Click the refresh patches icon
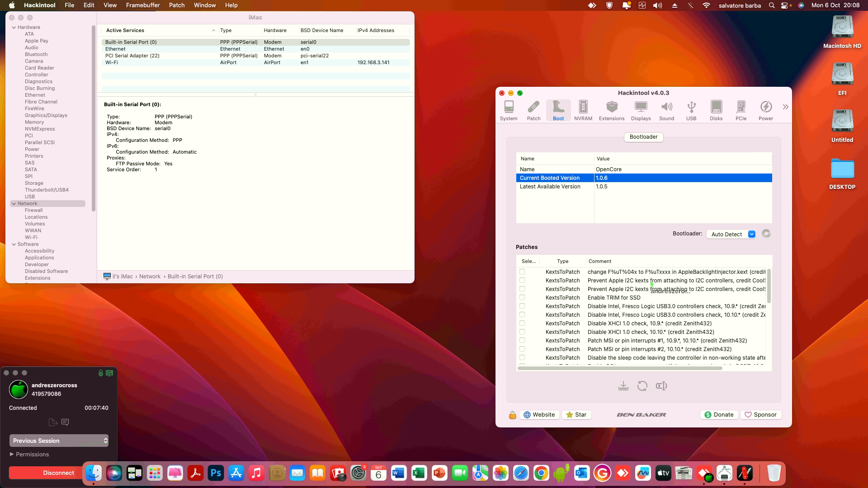Screen dimensions: 868x488 (x=642, y=386)
